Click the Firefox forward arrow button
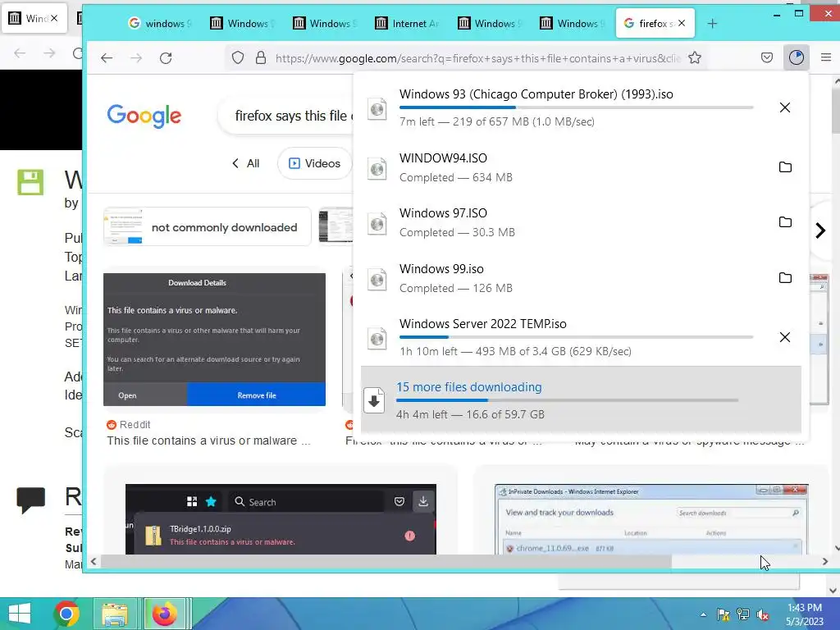This screenshot has height=630, width=840. pos(136,58)
